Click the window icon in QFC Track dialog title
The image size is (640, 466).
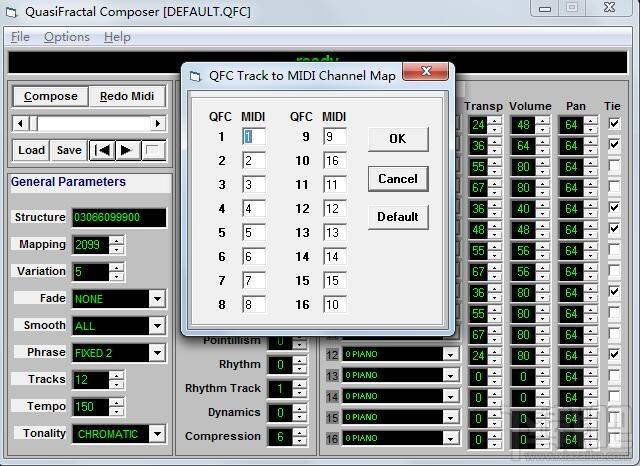(x=196, y=76)
